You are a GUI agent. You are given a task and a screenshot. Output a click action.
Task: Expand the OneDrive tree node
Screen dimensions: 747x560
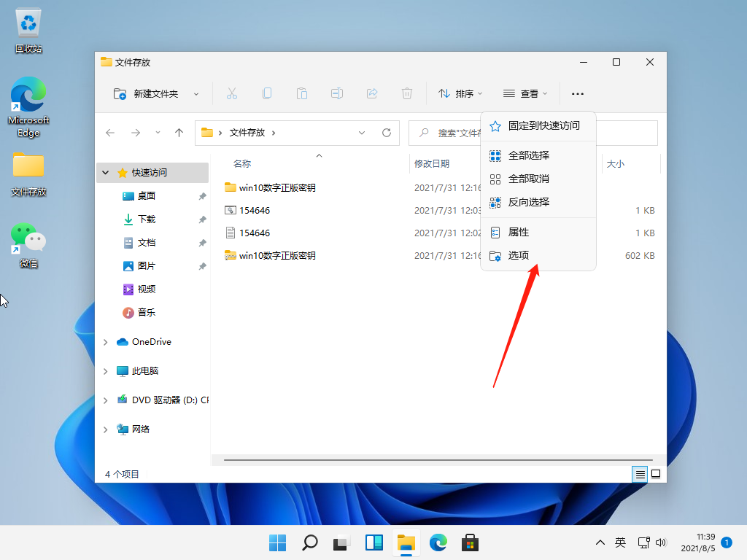coord(106,342)
